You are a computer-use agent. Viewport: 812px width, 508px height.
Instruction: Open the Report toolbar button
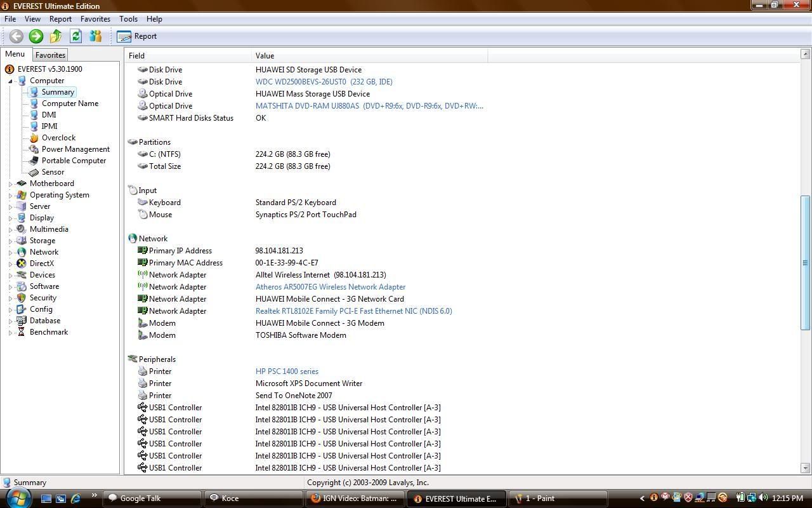pos(137,36)
